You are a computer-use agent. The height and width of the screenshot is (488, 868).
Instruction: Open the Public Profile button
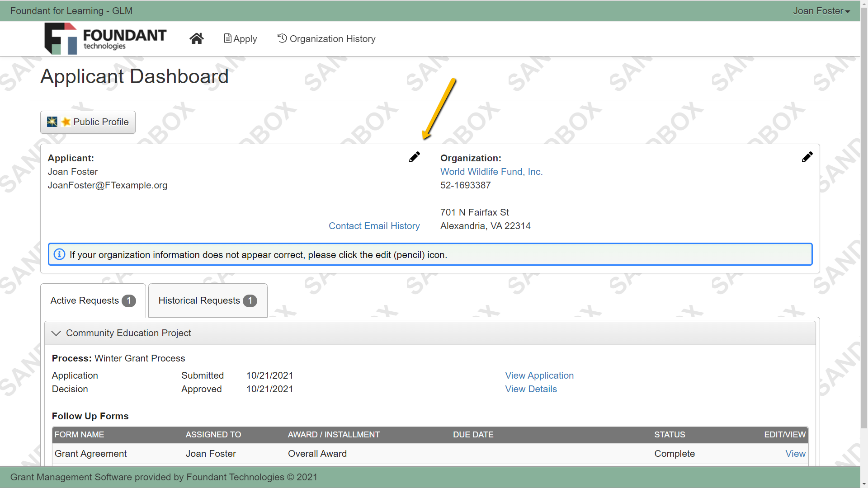[x=88, y=122]
